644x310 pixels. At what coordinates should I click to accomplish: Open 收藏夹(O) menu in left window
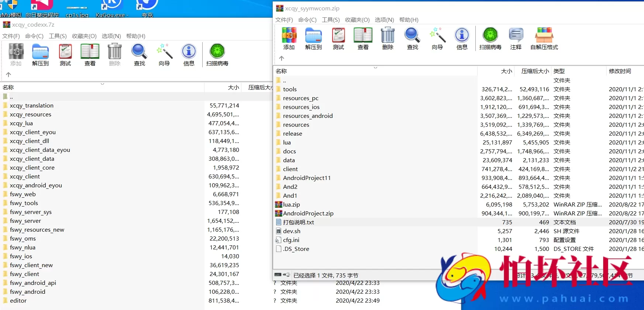click(x=84, y=36)
